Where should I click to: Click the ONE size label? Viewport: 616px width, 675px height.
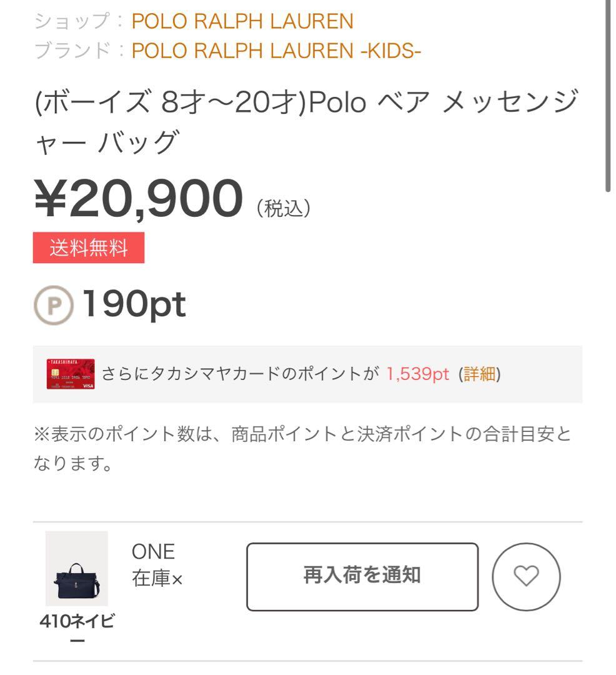pos(152,552)
